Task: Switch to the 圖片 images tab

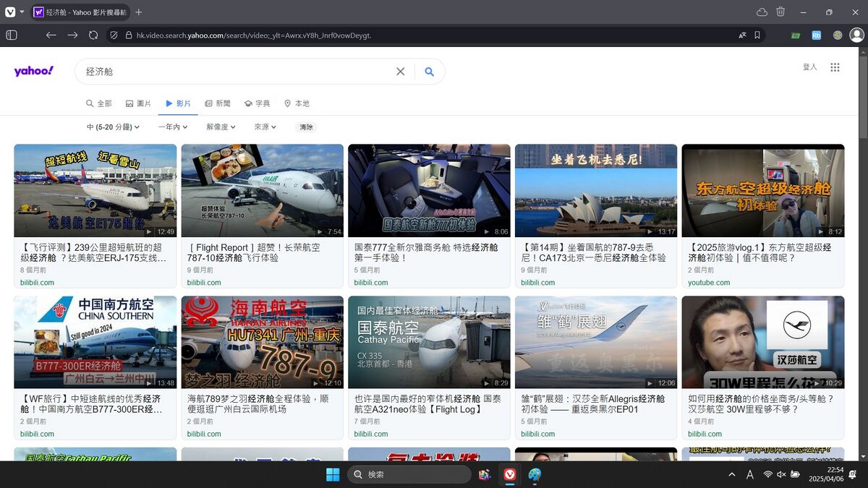Action: [138, 103]
